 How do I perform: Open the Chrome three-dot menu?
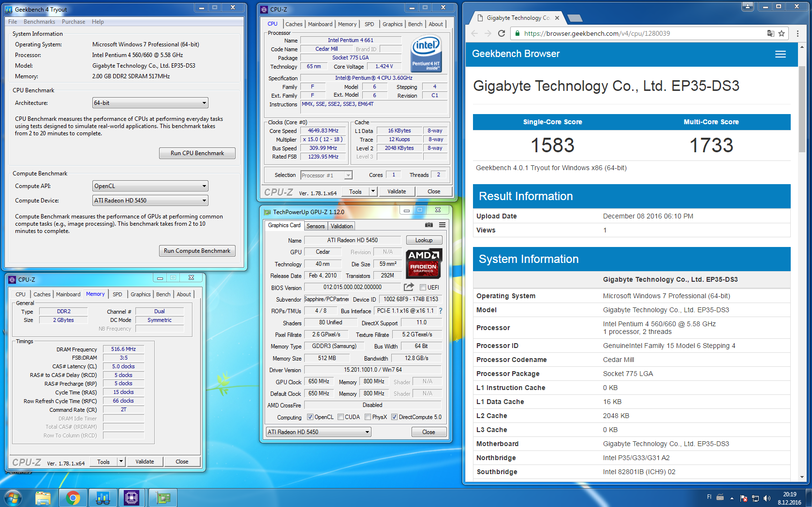797,33
